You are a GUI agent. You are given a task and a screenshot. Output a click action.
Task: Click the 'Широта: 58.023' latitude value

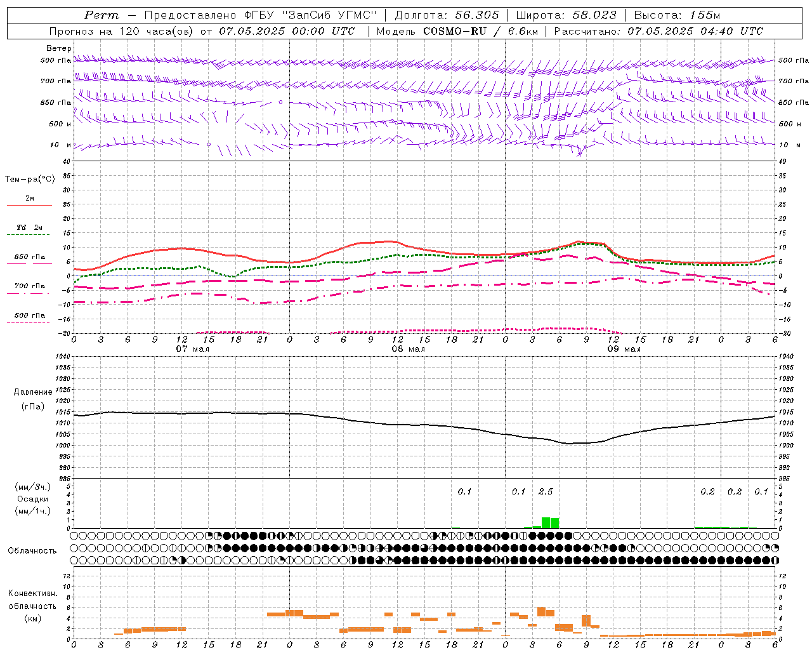566,15
